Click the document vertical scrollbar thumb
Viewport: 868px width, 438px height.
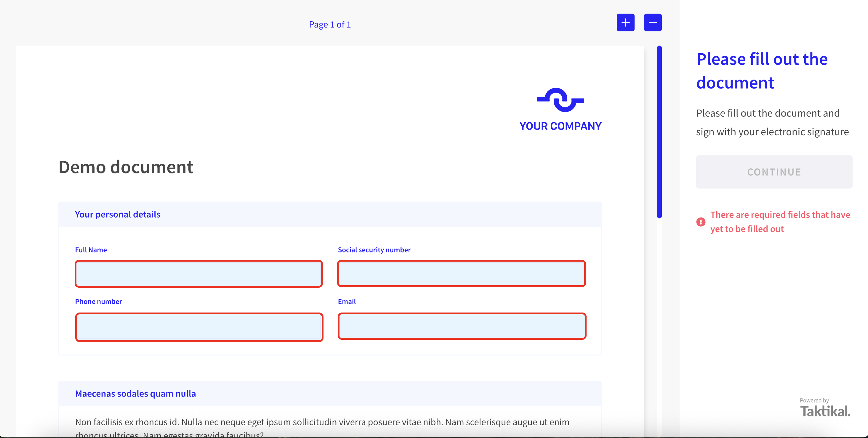pos(659,132)
